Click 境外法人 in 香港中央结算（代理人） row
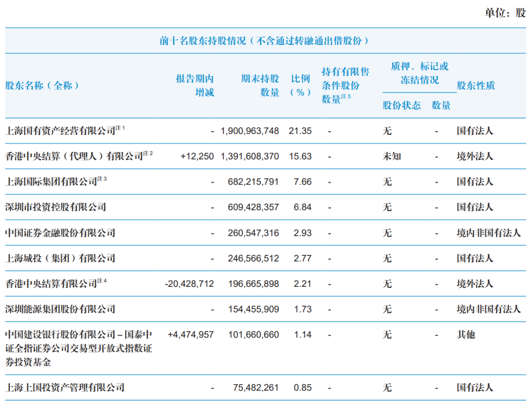The image size is (532, 401). [475, 156]
